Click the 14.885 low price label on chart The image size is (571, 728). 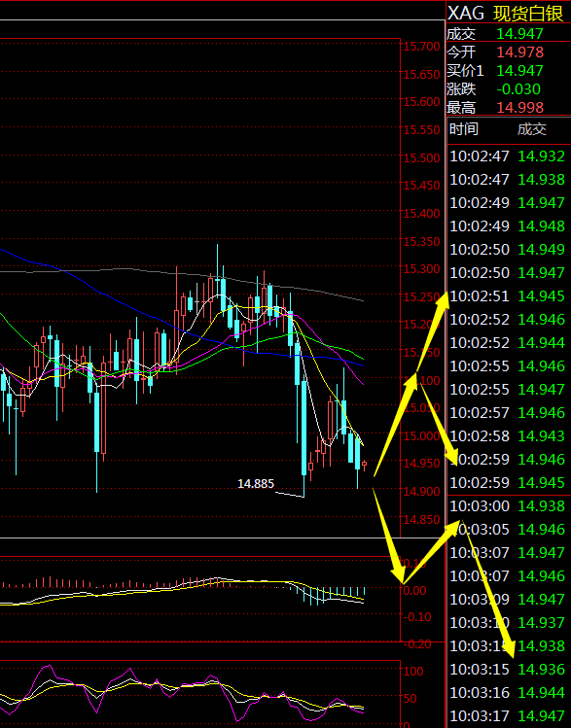click(x=256, y=484)
